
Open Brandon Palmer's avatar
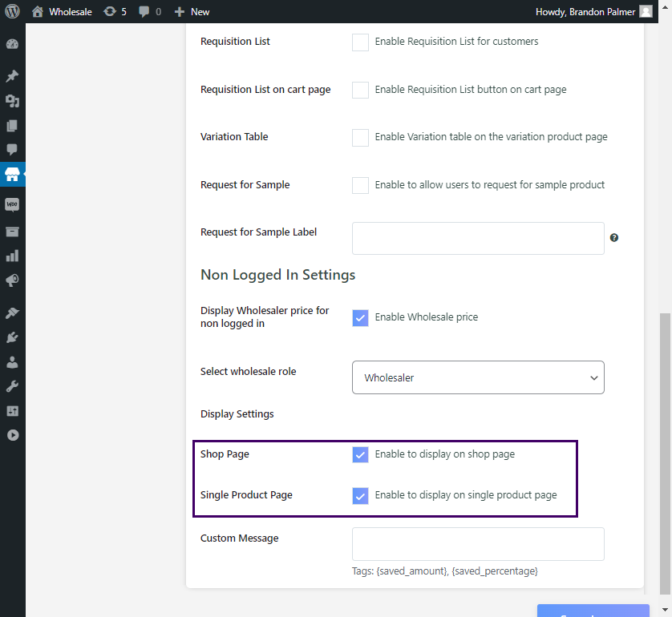[x=646, y=11]
